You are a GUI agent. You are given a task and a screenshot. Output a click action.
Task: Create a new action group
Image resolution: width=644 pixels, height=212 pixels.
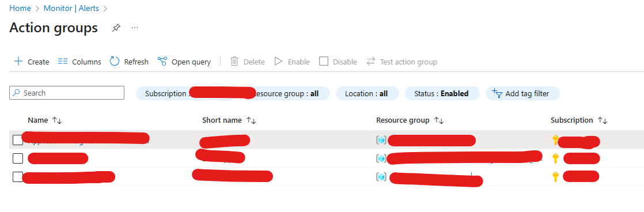pos(32,62)
